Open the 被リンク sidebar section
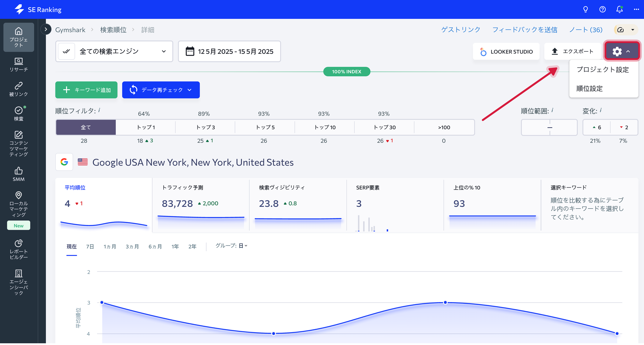The width and height of the screenshot is (644, 345). click(x=19, y=89)
